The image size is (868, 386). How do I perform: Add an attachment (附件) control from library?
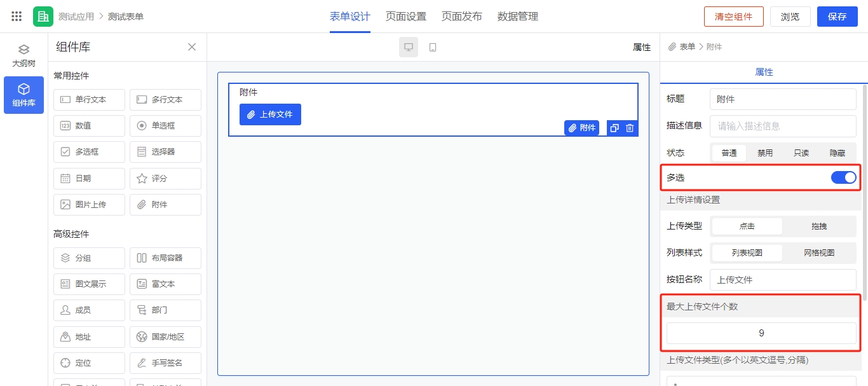click(x=165, y=205)
